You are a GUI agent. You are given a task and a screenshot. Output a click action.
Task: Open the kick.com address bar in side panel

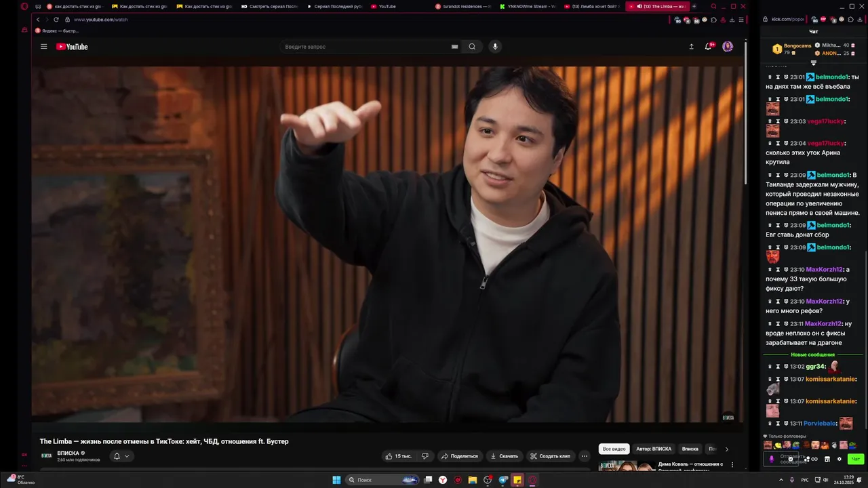pos(789,19)
